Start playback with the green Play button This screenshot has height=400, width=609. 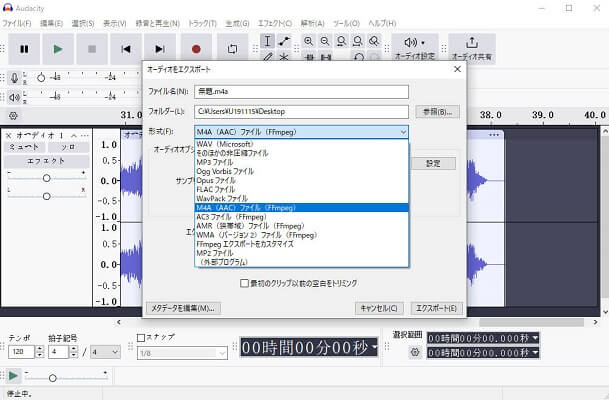(x=58, y=49)
